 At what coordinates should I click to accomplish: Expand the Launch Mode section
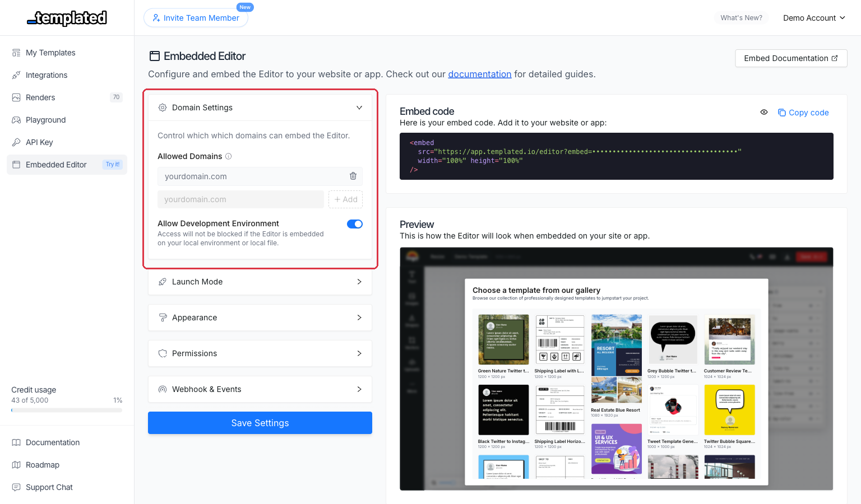pyautogui.click(x=260, y=282)
